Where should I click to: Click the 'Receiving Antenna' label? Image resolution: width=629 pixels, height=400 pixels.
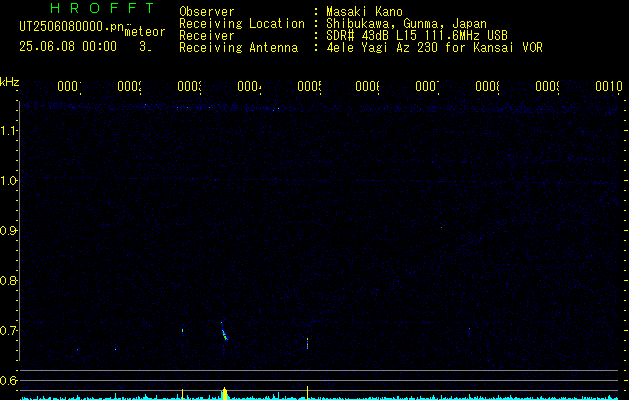[239, 48]
